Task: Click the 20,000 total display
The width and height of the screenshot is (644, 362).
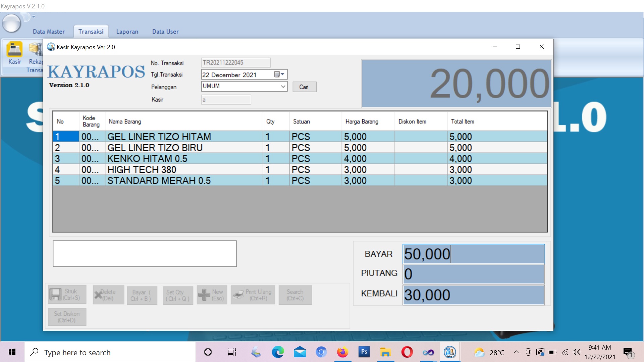Action: 456,83
